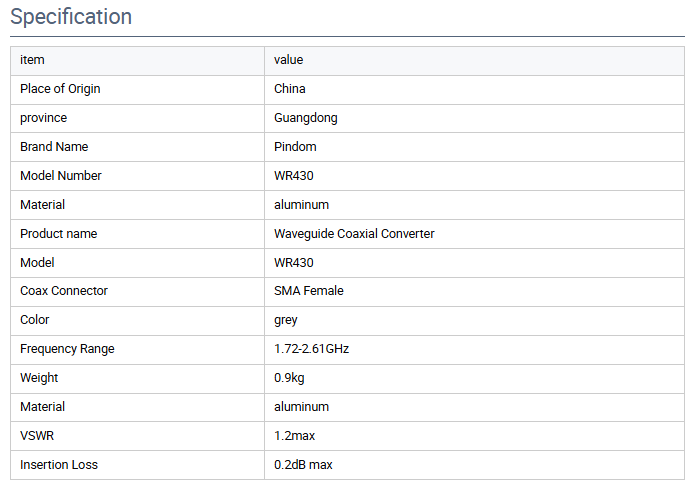Select the 'SMA Female' value
Image resolution: width=693 pixels, height=488 pixels.
point(308,291)
